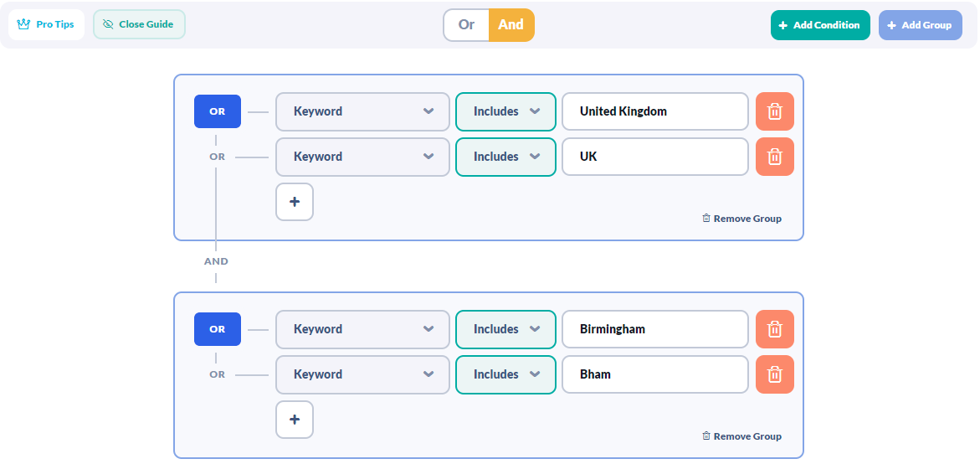Open the Includes dropdown for Birmingham
The width and height of the screenshot is (980, 464).
[x=505, y=329]
